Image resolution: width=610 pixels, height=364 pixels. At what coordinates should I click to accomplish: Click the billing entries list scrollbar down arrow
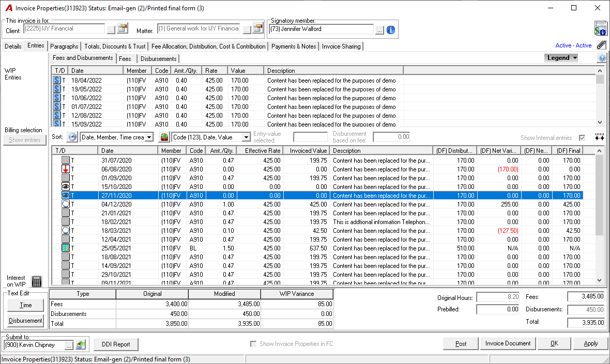click(x=600, y=280)
